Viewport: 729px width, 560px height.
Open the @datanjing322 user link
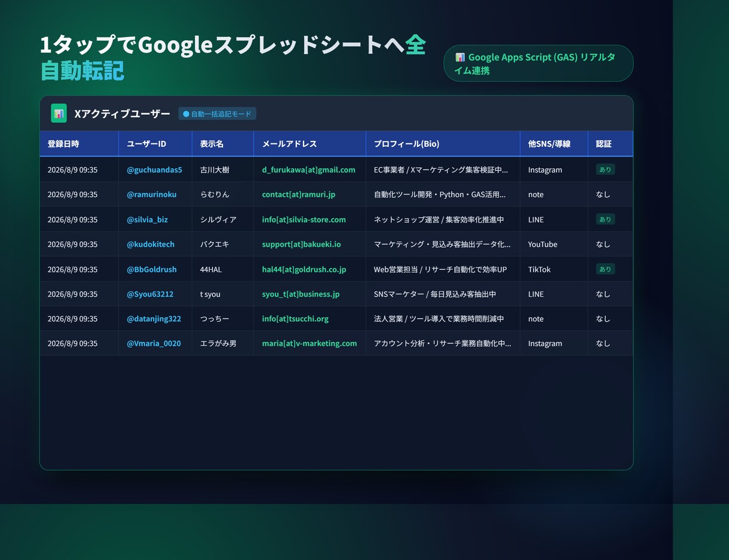(154, 319)
